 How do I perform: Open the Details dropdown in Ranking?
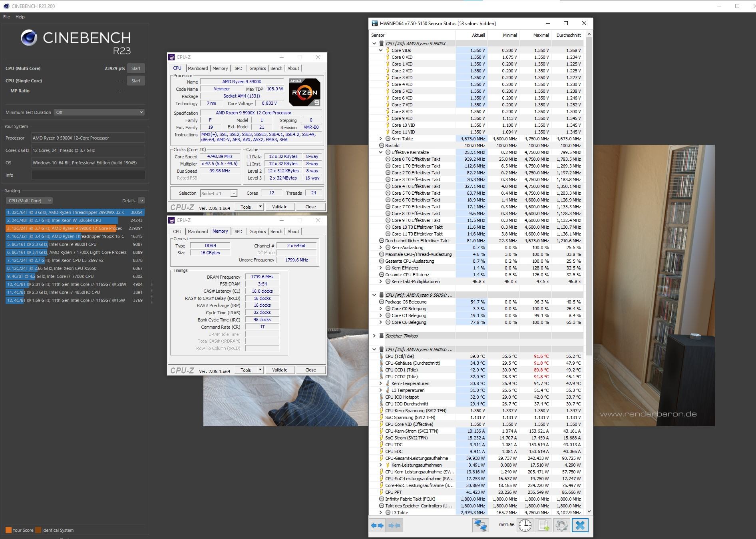tap(141, 201)
